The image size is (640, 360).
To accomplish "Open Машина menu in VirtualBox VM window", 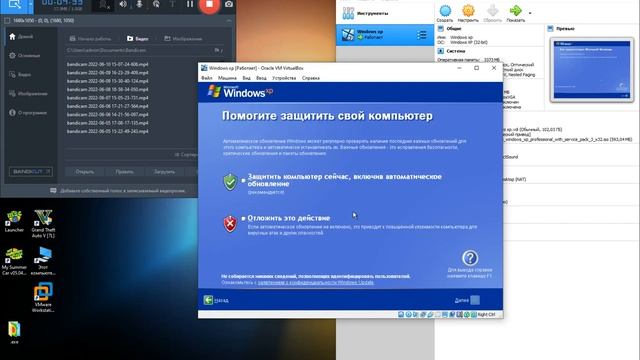I will 227,78.
